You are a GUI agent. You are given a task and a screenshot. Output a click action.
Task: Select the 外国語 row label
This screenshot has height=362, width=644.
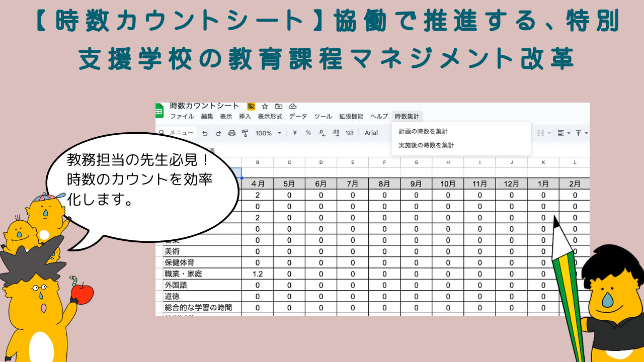coord(202,285)
